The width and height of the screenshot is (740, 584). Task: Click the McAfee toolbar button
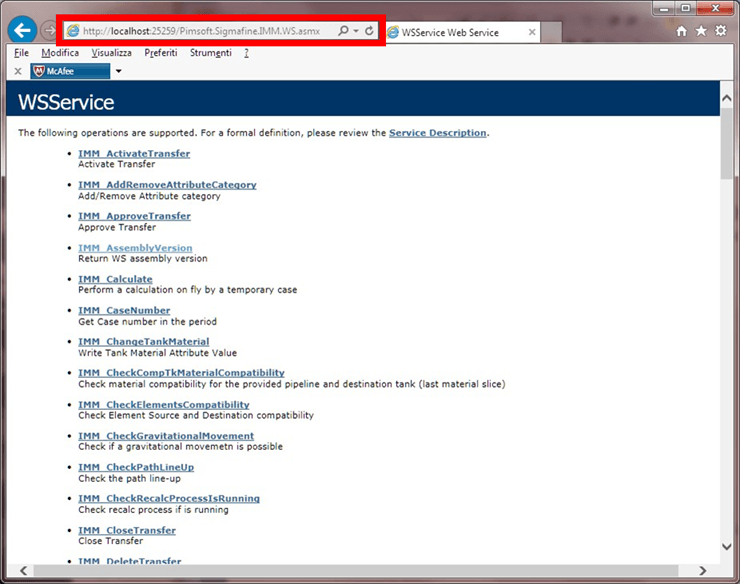coord(70,71)
